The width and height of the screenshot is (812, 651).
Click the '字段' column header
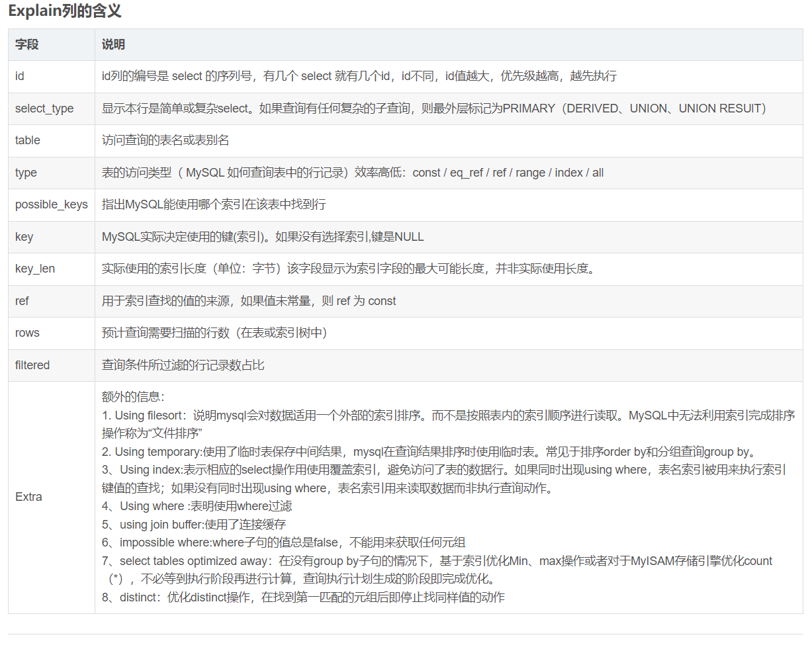click(52, 44)
